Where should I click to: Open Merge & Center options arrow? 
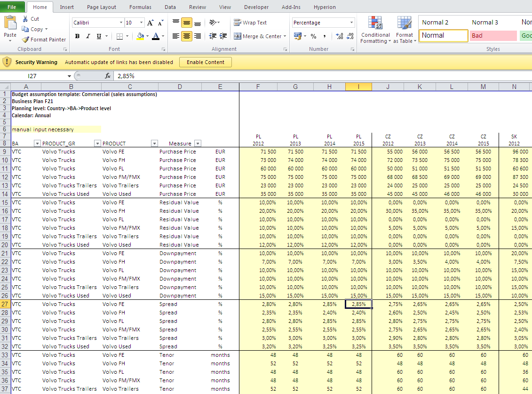click(x=285, y=36)
